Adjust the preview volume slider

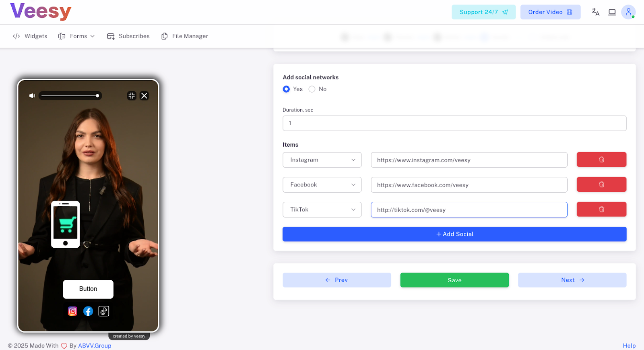[x=70, y=96]
